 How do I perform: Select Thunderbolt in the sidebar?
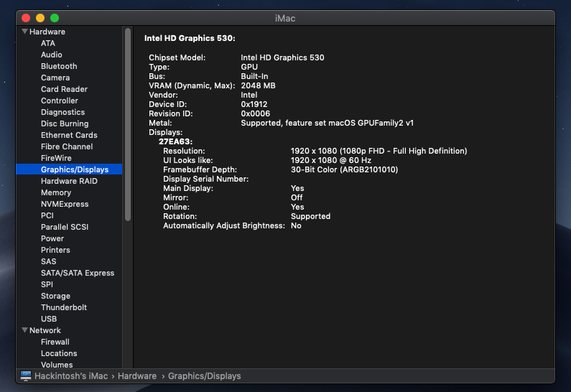tap(64, 307)
